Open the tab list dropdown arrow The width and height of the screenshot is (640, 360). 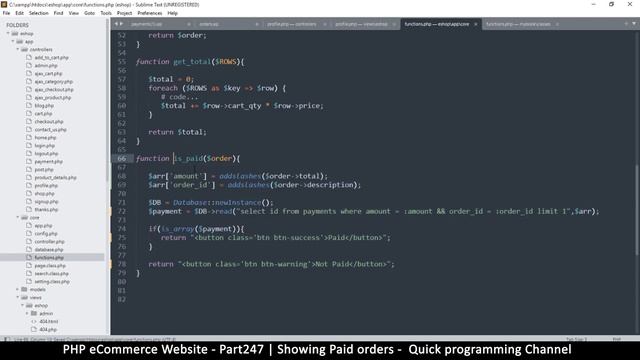point(634,24)
